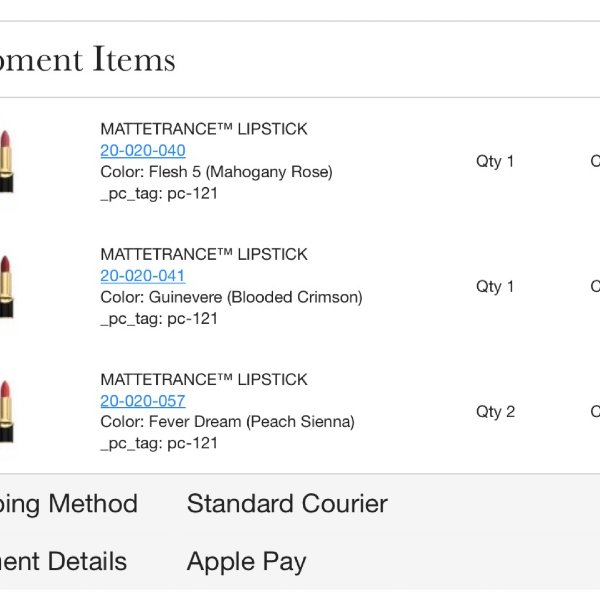Click the Blooded Crimson lipstick thumbnail

[x=6, y=286]
